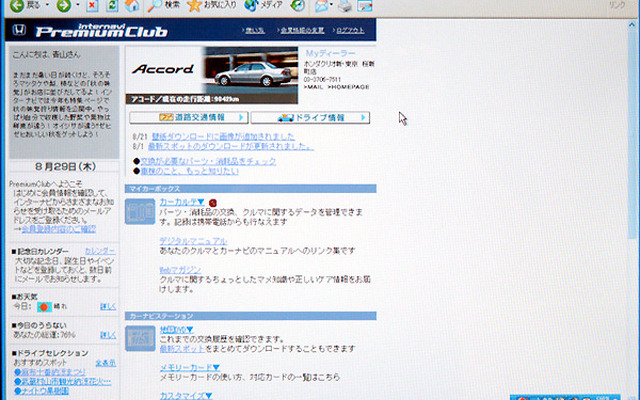
Task: Open link about checking parts and consumables
Action: pyautogui.click(x=208, y=161)
